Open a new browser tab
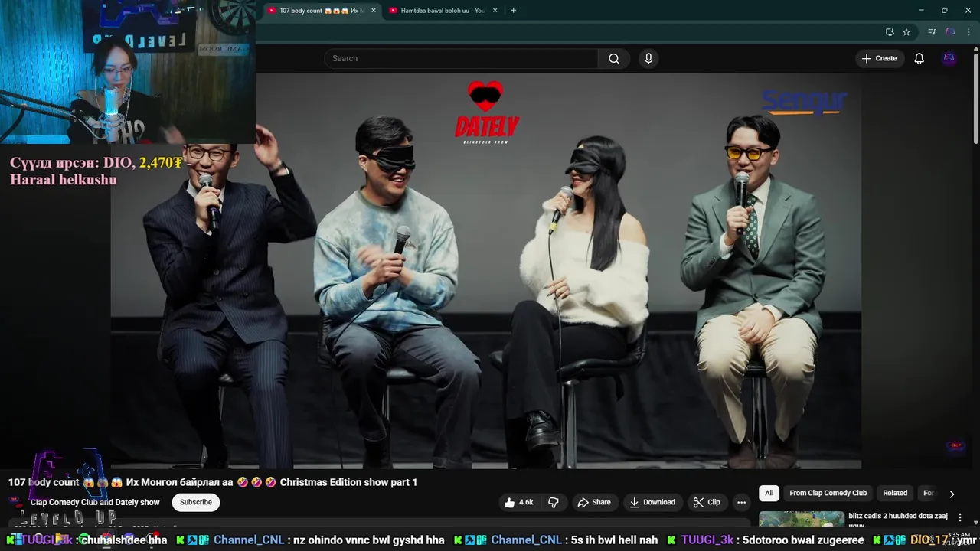The height and width of the screenshot is (551, 980). click(x=513, y=11)
